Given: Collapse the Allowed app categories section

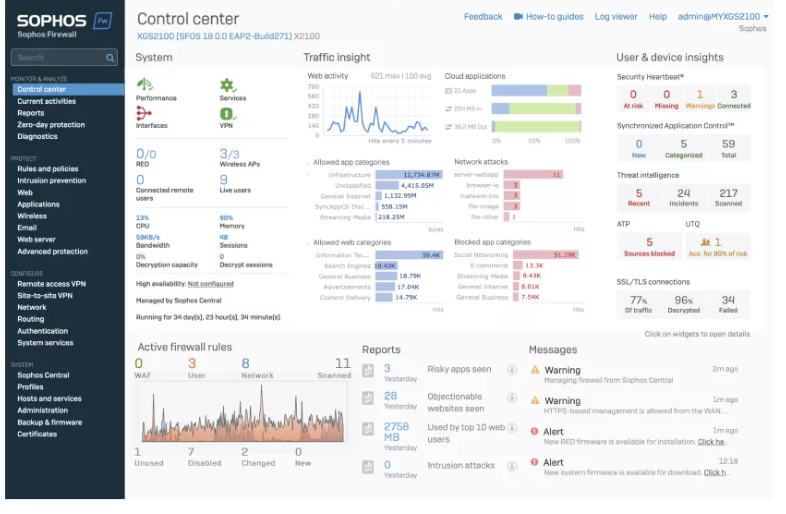Looking at the screenshot, I should click(308, 161).
